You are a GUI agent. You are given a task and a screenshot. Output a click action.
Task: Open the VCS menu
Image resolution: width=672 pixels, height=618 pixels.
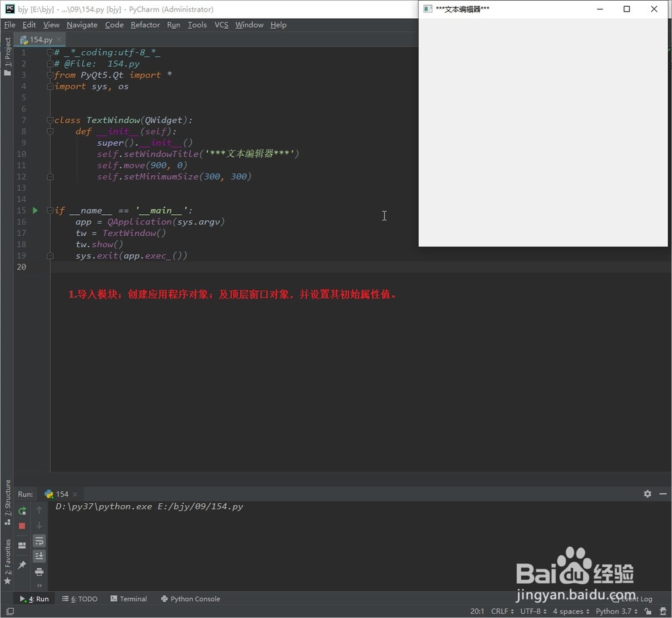point(221,25)
